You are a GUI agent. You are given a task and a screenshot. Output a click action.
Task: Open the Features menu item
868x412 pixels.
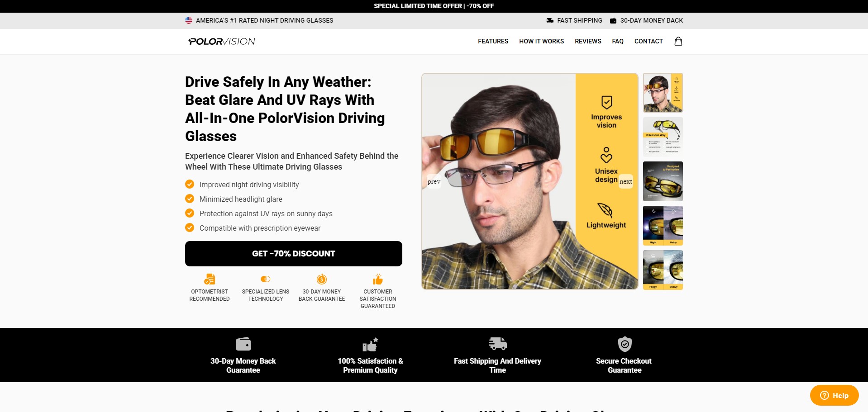(493, 41)
